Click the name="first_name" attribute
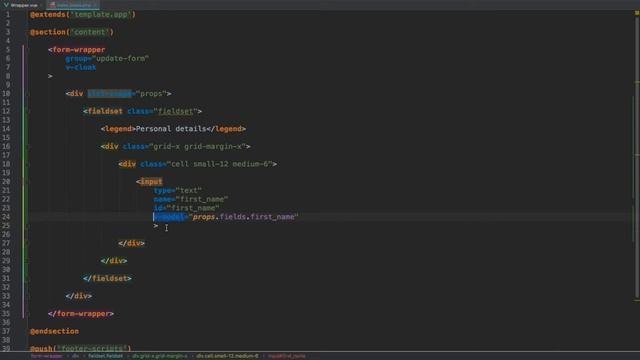The image size is (640, 360). tap(191, 199)
